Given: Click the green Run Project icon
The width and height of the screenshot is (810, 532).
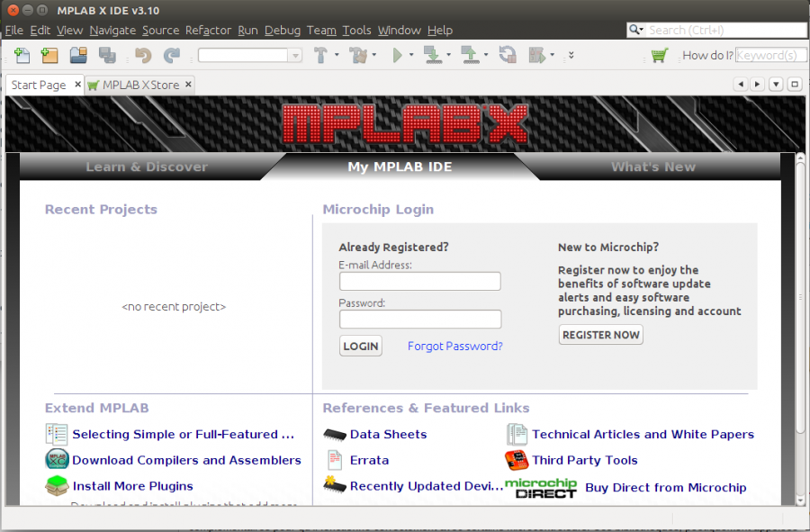Looking at the screenshot, I should pos(397,55).
